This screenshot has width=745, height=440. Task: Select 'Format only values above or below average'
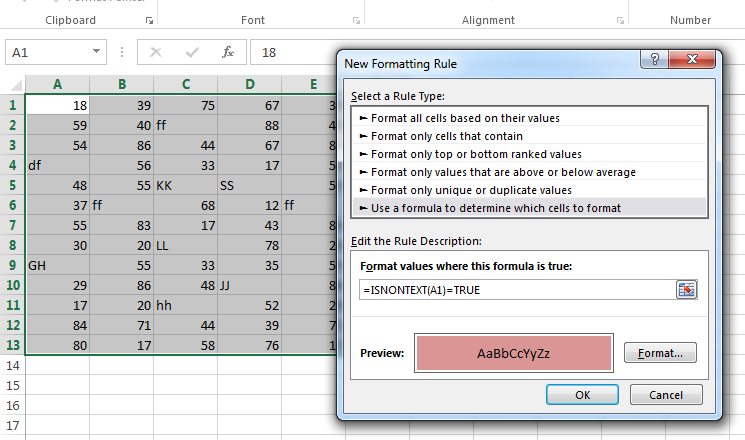(x=529, y=172)
